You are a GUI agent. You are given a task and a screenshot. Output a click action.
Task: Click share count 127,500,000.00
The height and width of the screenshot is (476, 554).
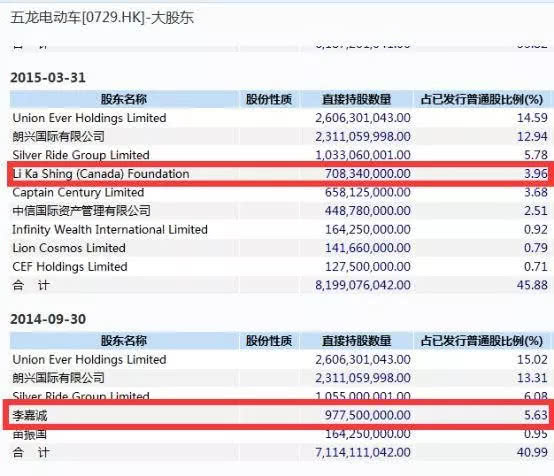(367, 267)
